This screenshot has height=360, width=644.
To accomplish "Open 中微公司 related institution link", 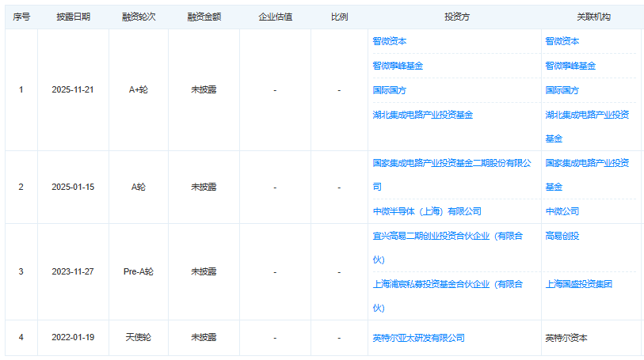I will [x=562, y=211].
